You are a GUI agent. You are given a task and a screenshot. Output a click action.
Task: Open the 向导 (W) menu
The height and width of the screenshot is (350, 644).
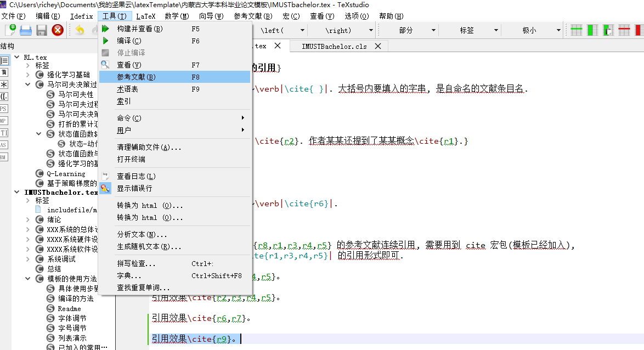(211, 16)
